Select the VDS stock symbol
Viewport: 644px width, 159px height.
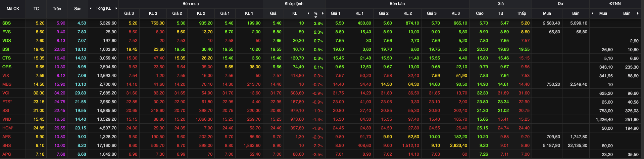[6, 41]
